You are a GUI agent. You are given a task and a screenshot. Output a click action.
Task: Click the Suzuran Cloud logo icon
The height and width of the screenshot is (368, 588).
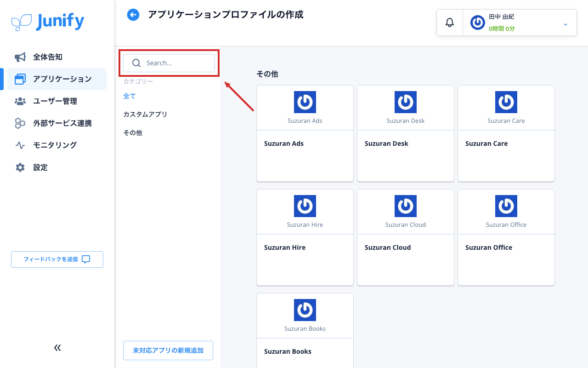tap(406, 206)
